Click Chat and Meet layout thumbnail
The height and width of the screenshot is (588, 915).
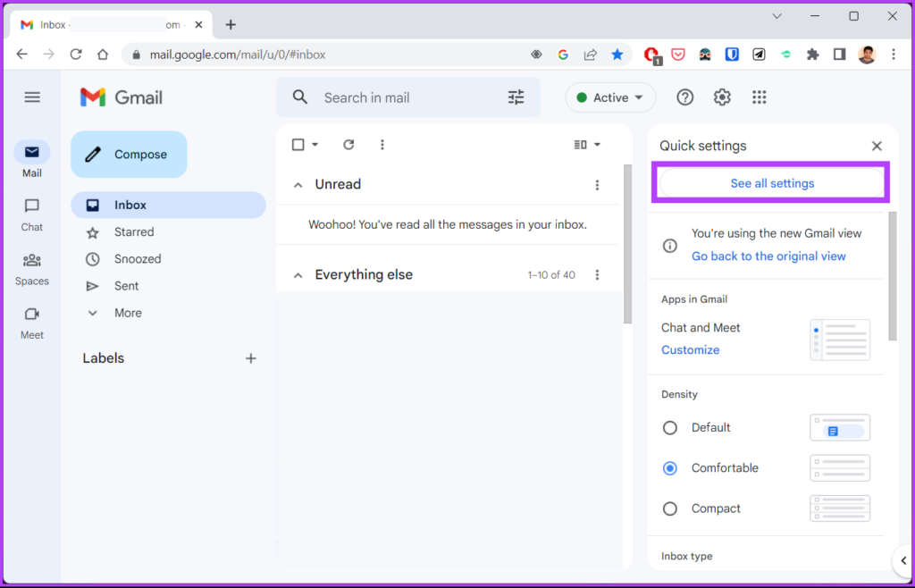point(840,340)
